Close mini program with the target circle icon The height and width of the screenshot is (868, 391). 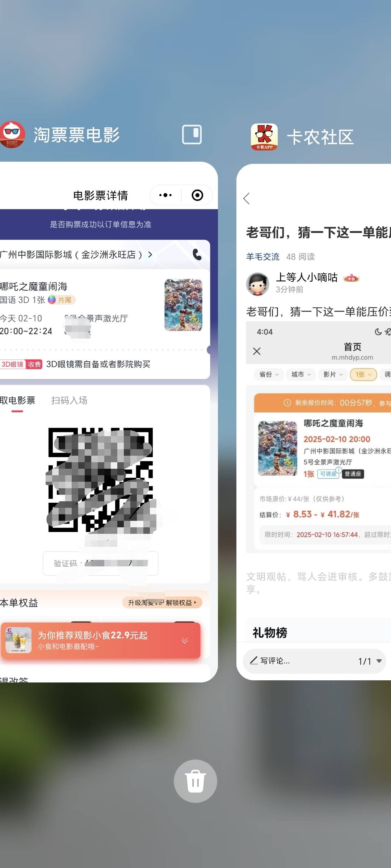[197, 195]
